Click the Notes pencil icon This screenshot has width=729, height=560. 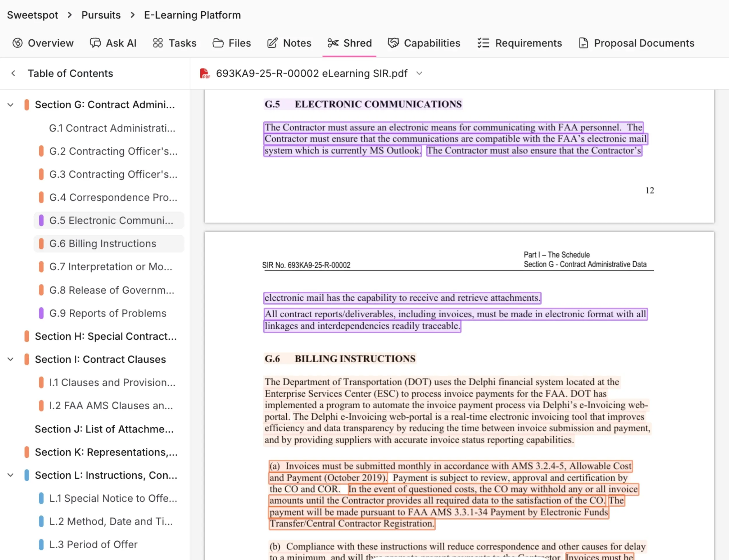coord(272,43)
